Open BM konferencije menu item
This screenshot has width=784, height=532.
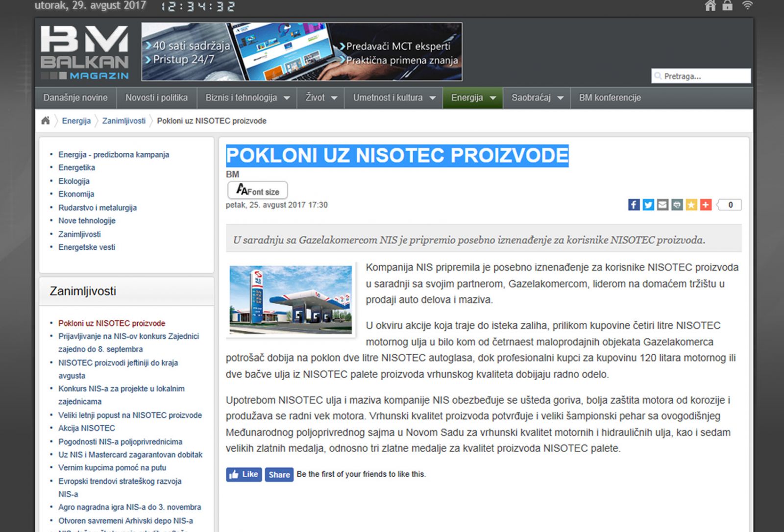[x=610, y=97]
